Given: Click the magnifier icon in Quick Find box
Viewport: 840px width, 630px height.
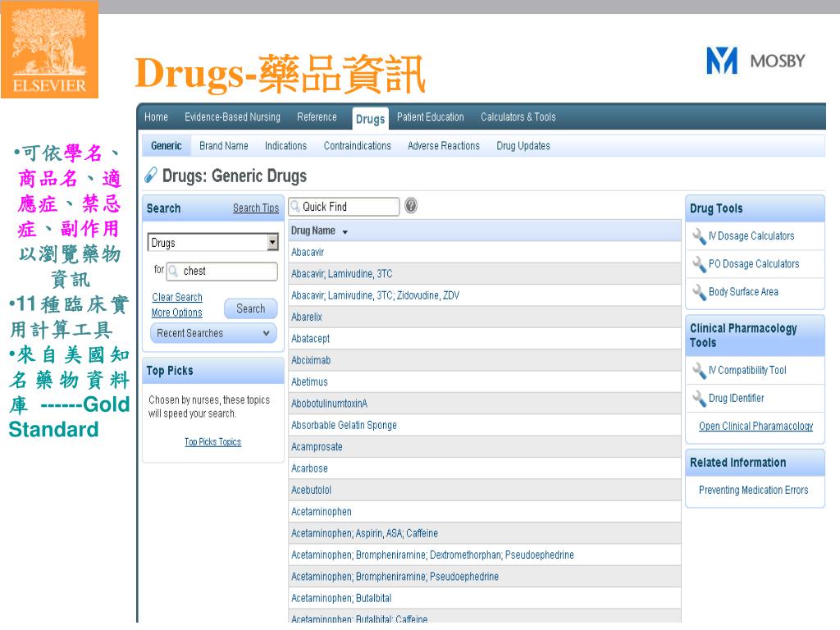Looking at the screenshot, I should (295, 206).
